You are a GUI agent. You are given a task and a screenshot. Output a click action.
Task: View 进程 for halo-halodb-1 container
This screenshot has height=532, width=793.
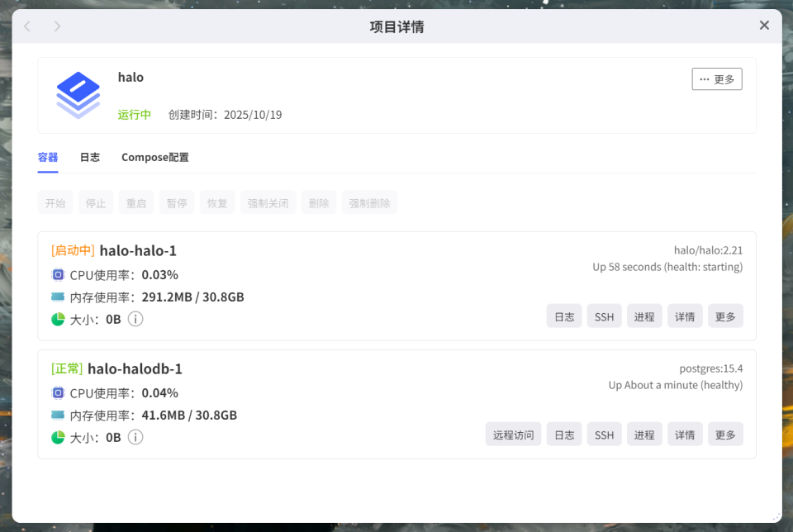point(644,435)
